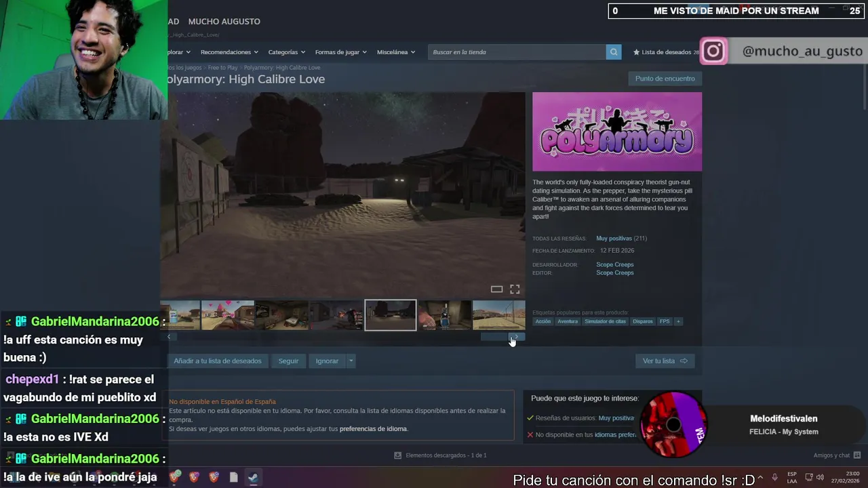Go to Free to Play breadcrumb
Image resolution: width=868 pixels, height=488 pixels.
point(222,68)
